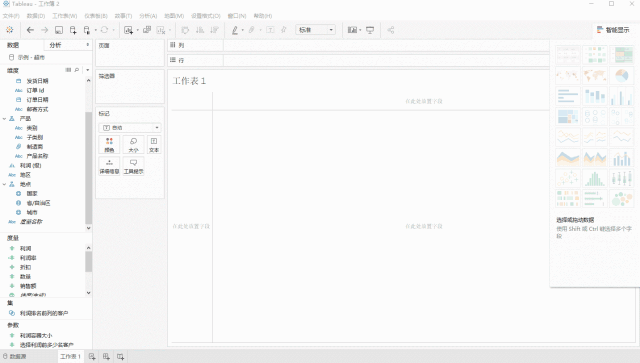640x363 pixels.
Task: Open the clear sheet dropdown arrow
Action: coord(169,30)
